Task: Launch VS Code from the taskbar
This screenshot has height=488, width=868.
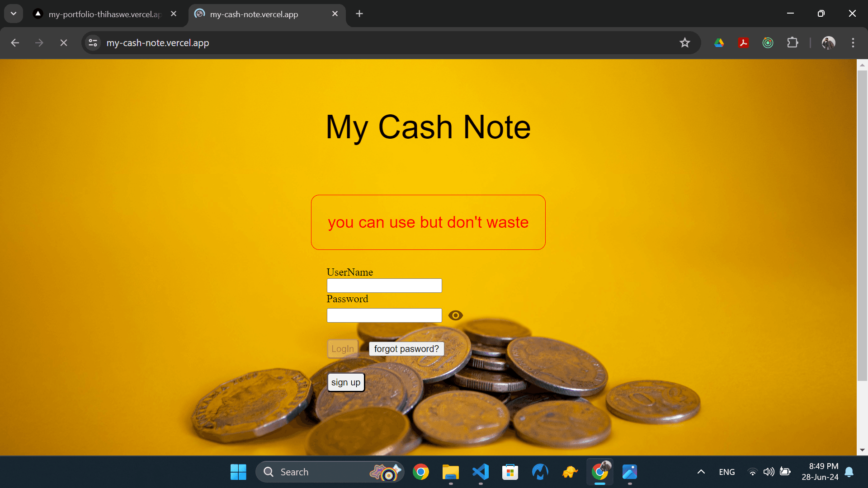Action: click(x=481, y=472)
